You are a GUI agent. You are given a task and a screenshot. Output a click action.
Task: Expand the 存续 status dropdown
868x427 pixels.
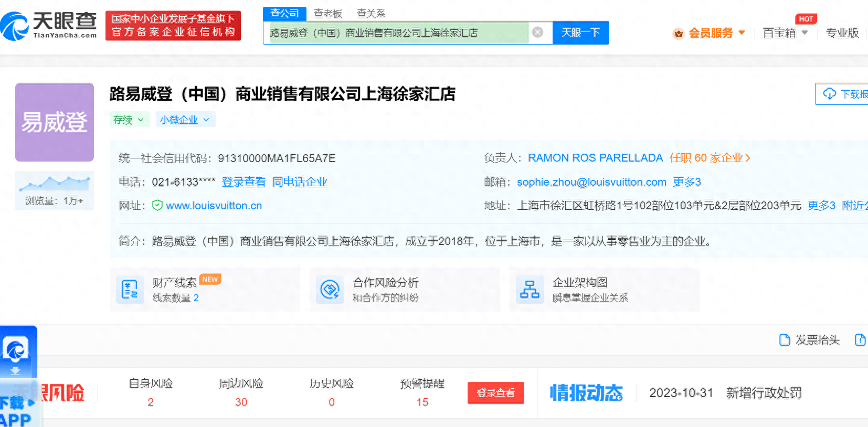pos(129,120)
